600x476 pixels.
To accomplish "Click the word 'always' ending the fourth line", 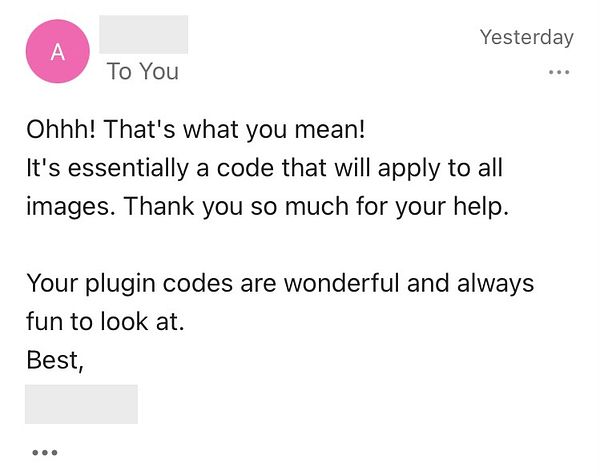I will coord(496,284).
